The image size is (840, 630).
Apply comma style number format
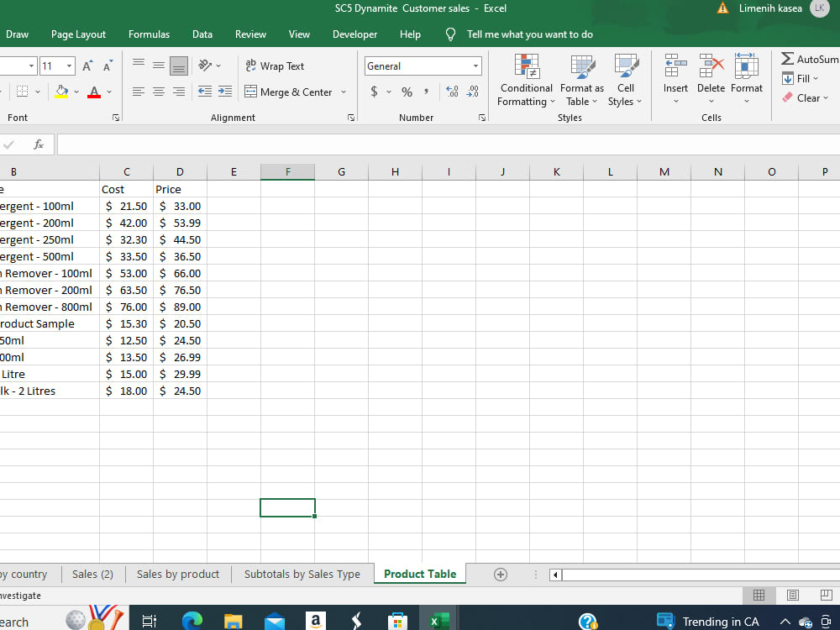coord(427,92)
